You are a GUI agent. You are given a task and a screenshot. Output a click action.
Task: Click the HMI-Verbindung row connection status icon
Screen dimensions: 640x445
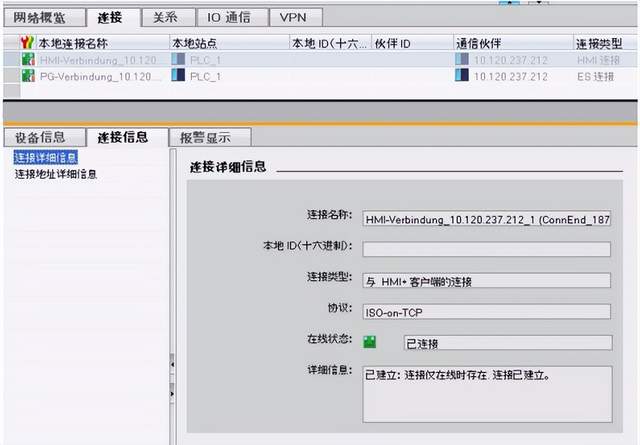28,60
